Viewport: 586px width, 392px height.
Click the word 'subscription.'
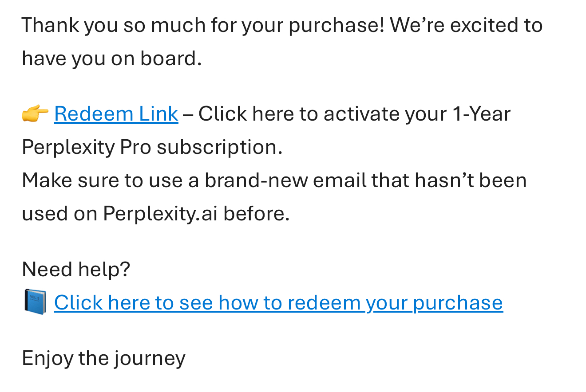[x=219, y=147]
